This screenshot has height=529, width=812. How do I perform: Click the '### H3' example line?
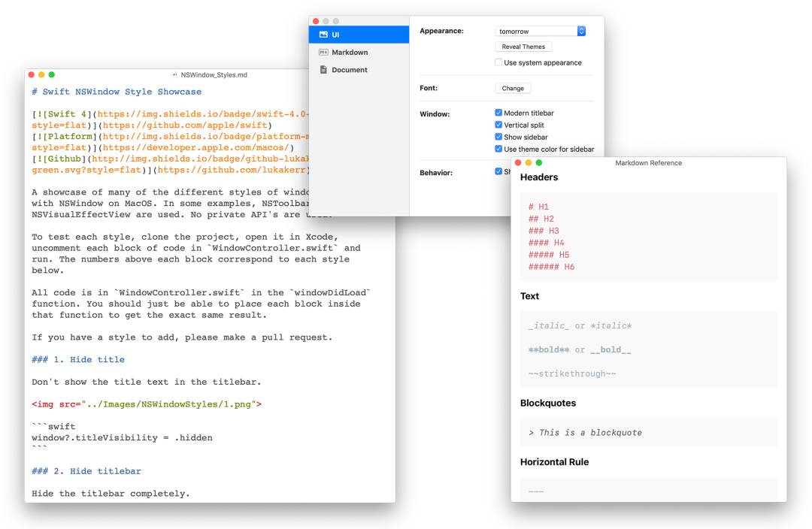point(544,231)
